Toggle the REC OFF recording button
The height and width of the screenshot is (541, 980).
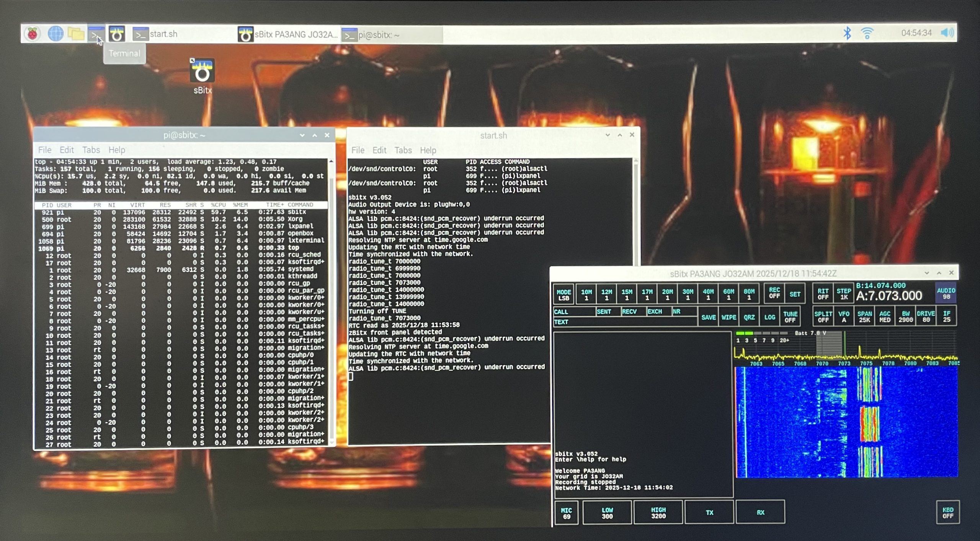[774, 293]
